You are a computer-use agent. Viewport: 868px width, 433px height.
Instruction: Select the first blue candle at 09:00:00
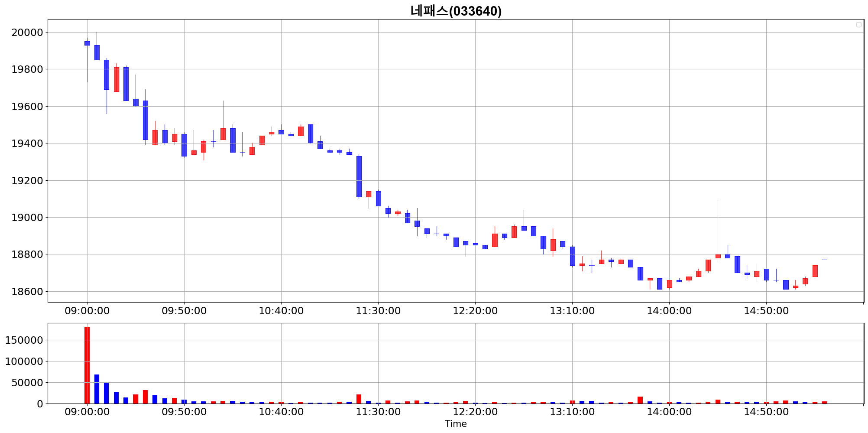pyautogui.click(x=87, y=43)
